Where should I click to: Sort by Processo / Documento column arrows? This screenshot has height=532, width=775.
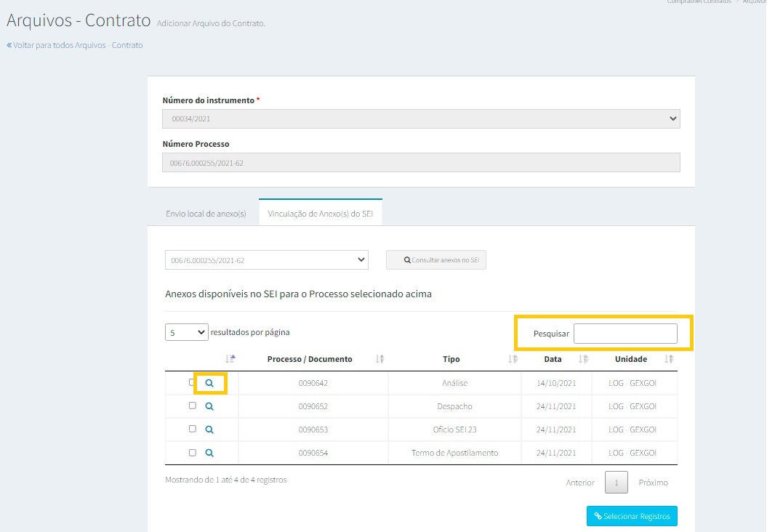[x=380, y=359]
